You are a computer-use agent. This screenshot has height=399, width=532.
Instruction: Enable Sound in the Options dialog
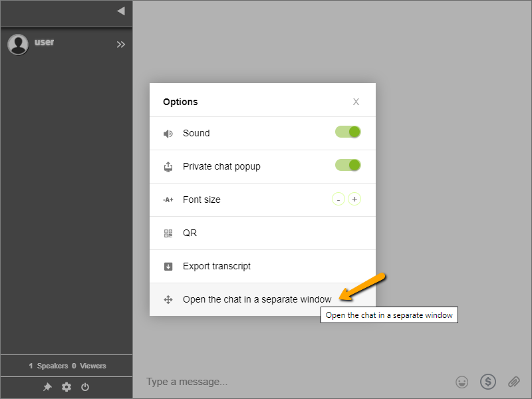(x=348, y=132)
